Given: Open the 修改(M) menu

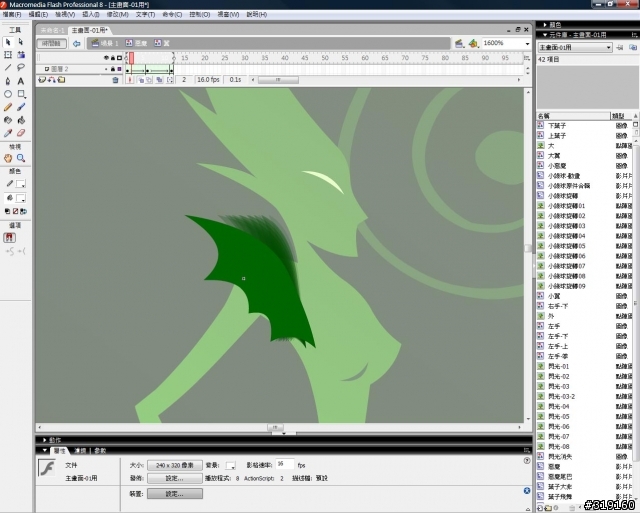Looking at the screenshot, I should (x=118, y=14).
